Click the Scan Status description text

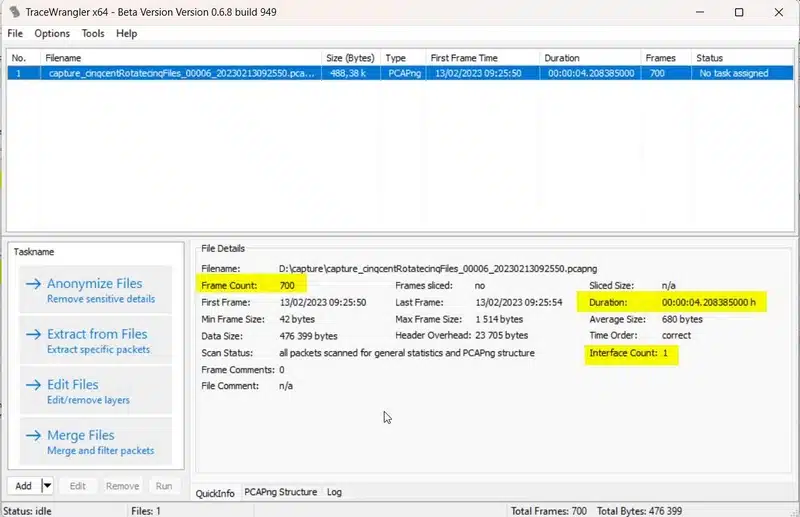(407, 353)
